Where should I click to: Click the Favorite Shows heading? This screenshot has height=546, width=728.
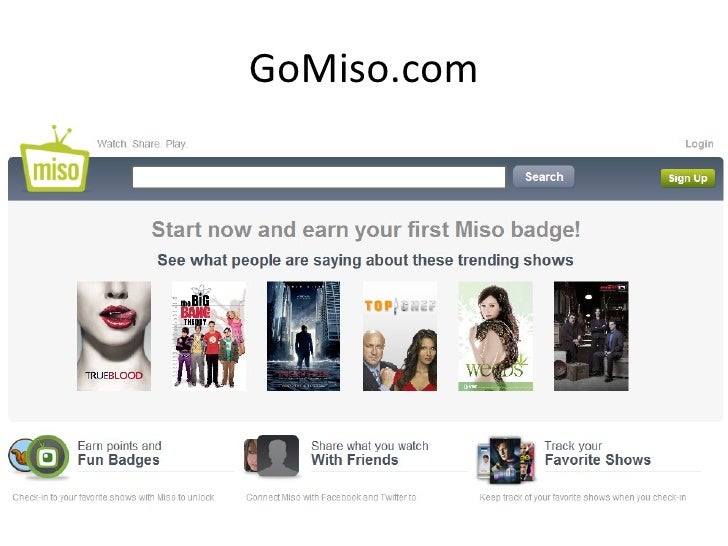(598, 460)
